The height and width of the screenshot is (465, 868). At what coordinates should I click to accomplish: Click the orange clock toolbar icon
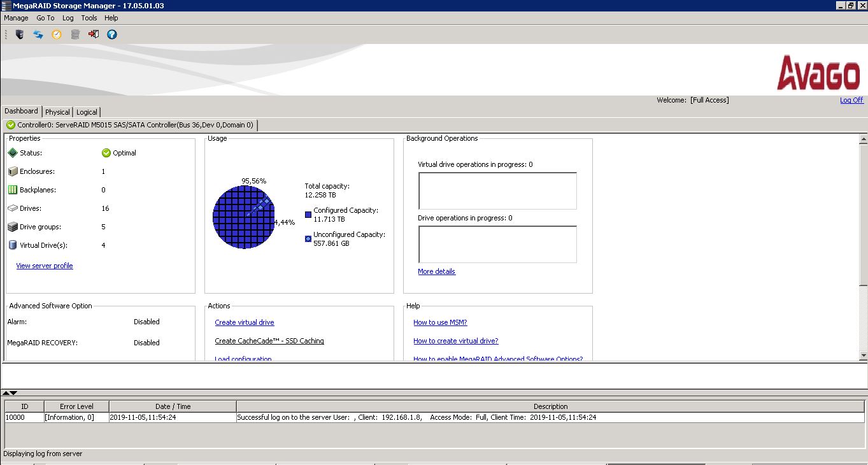[x=57, y=34]
